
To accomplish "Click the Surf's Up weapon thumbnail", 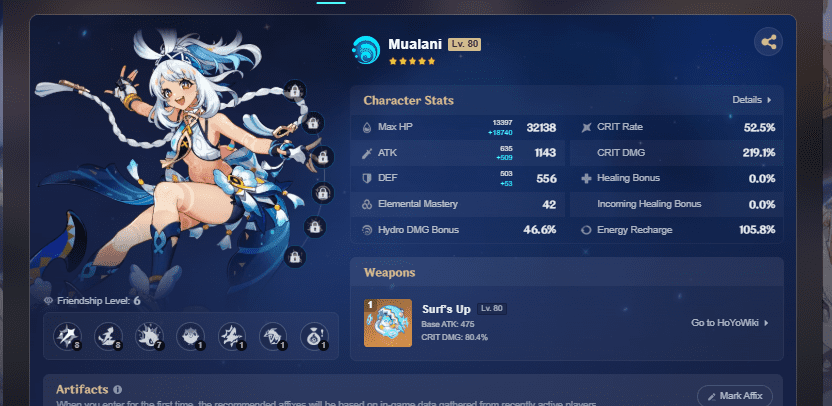I will pyautogui.click(x=388, y=323).
